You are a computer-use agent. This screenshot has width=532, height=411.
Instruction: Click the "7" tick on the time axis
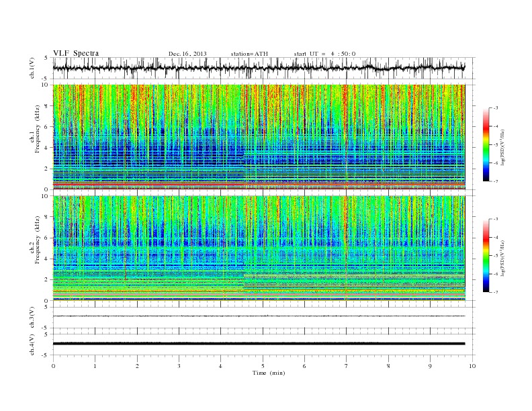pos(347,366)
